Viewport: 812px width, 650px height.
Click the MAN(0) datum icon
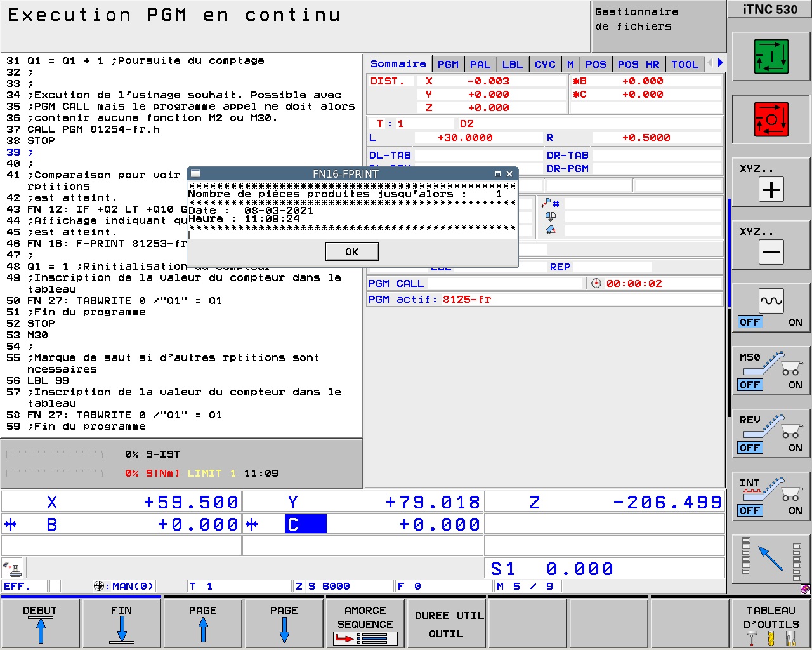98,586
